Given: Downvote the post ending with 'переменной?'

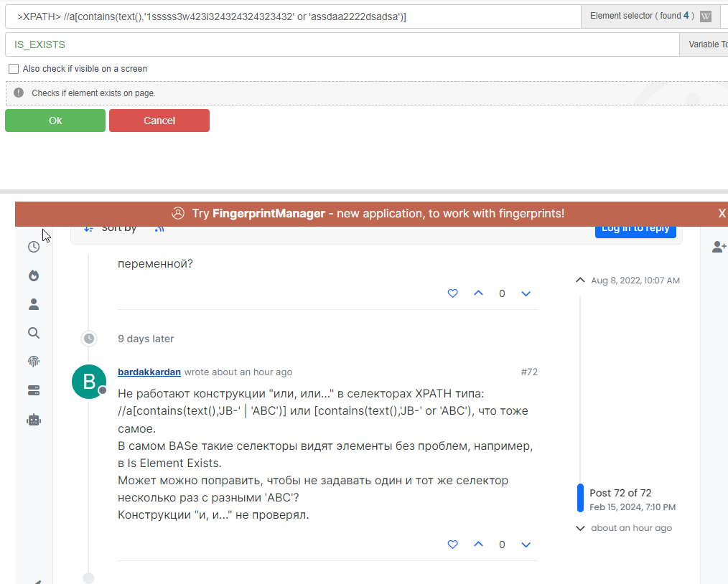Looking at the screenshot, I should (526, 293).
